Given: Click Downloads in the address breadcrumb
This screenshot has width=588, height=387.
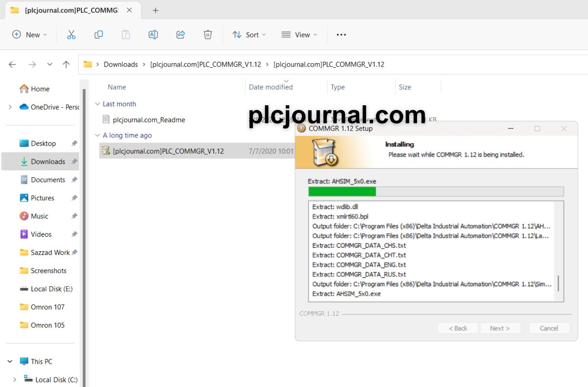Looking at the screenshot, I should (121, 64).
